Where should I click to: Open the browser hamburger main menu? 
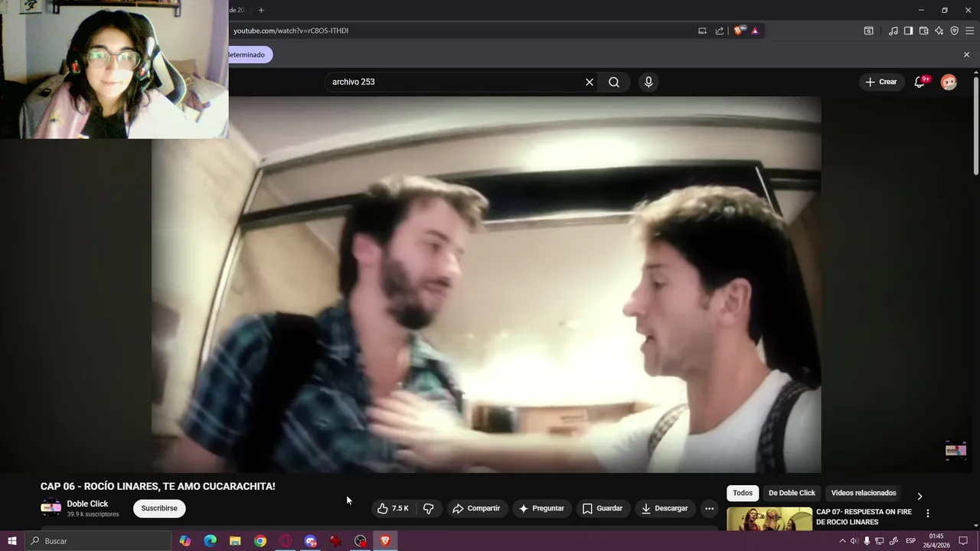(x=970, y=31)
